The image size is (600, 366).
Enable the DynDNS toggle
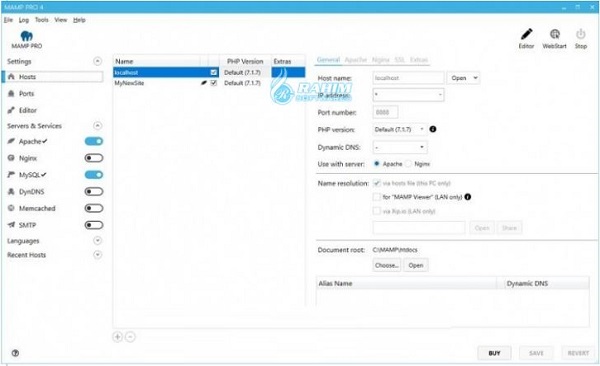[x=94, y=191]
